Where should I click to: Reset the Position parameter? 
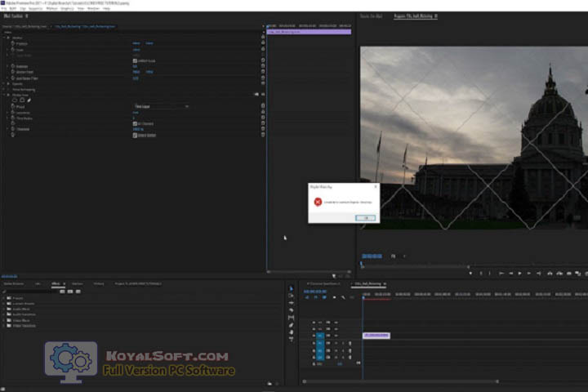(x=263, y=42)
